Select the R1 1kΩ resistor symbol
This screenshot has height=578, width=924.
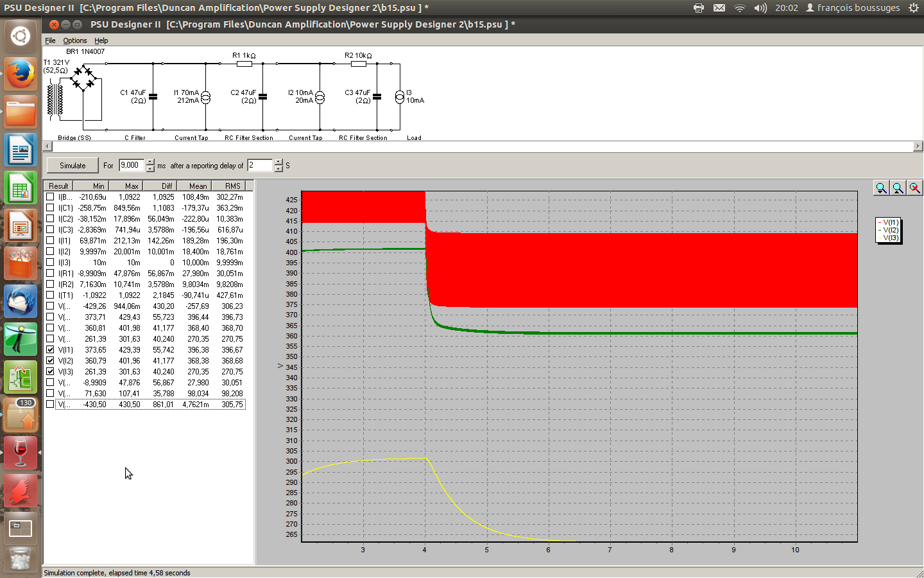(x=244, y=64)
